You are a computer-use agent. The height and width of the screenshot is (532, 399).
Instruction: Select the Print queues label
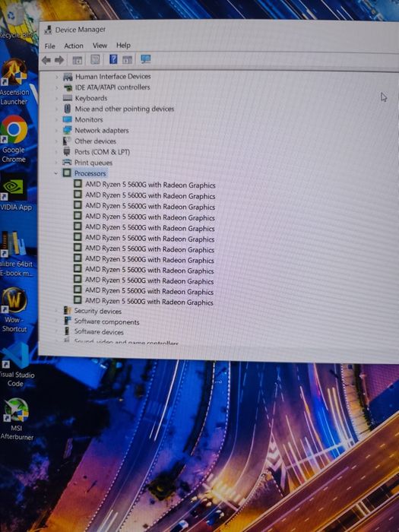93,163
